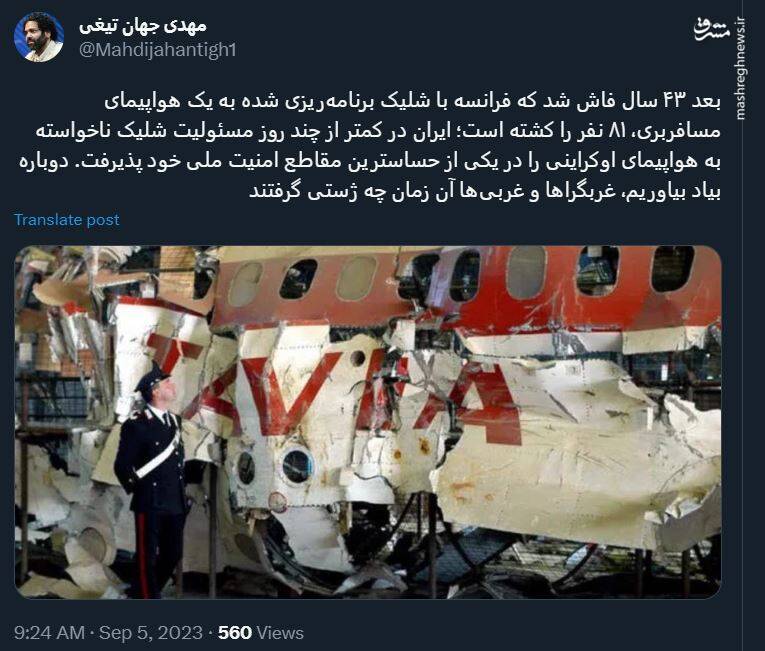Open the aircraft wreckage photo

(368, 422)
